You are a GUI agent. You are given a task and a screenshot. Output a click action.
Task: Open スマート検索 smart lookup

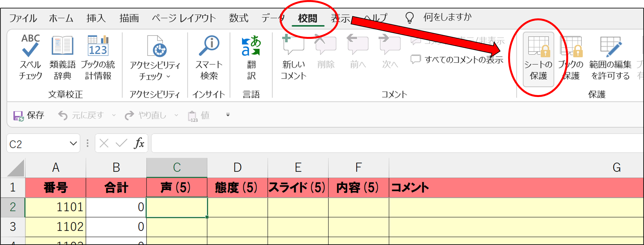209,57
